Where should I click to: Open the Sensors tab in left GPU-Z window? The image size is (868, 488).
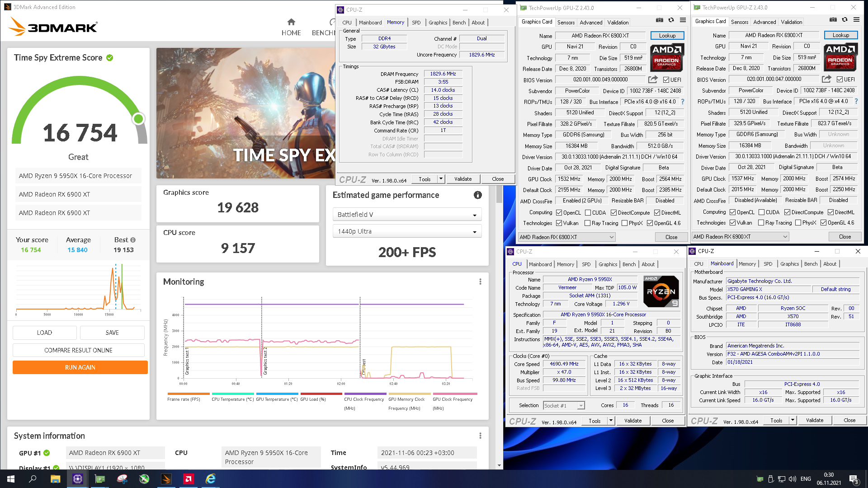pyautogui.click(x=566, y=23)
